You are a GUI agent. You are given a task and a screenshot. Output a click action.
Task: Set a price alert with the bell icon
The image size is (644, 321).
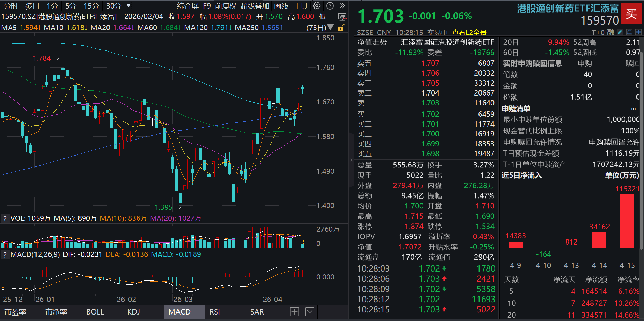click(x=629, y=32)
